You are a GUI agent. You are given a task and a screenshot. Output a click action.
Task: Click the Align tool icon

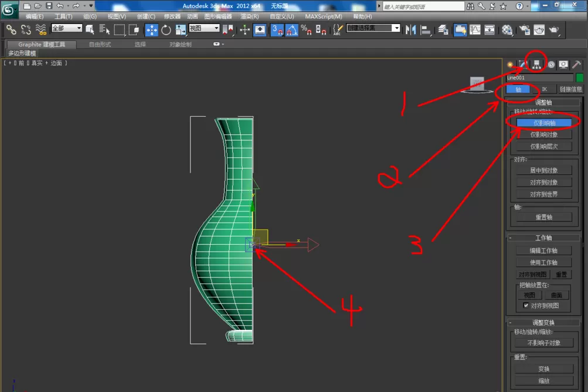(x=425, y=30)
